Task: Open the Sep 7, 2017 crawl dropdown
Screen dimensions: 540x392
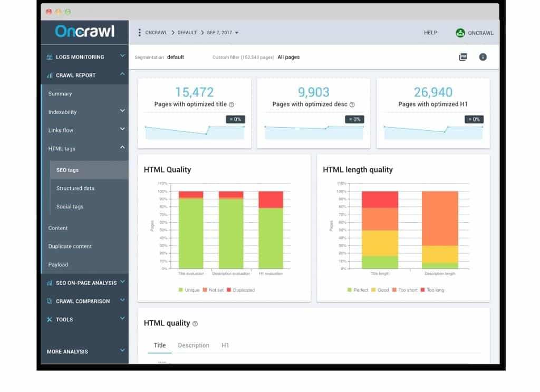Action: coord(223,33)
